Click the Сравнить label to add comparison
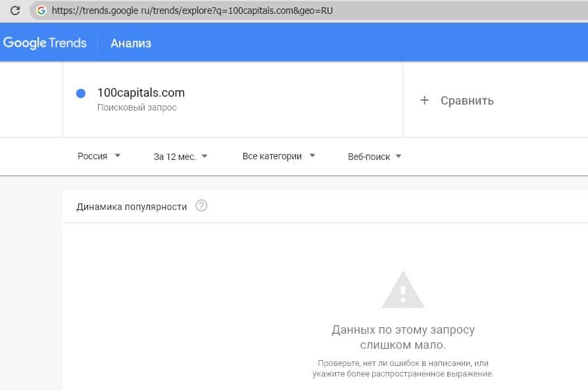 467,101
